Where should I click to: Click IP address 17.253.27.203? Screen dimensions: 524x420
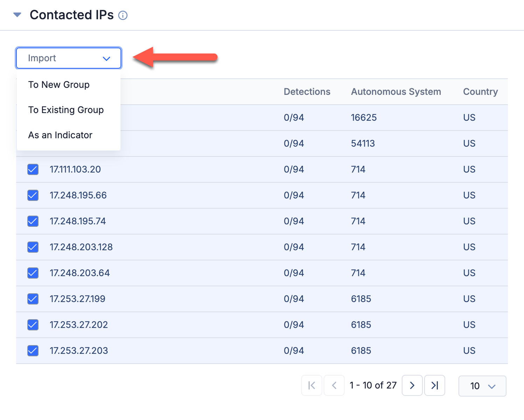[x=79, y=351]
